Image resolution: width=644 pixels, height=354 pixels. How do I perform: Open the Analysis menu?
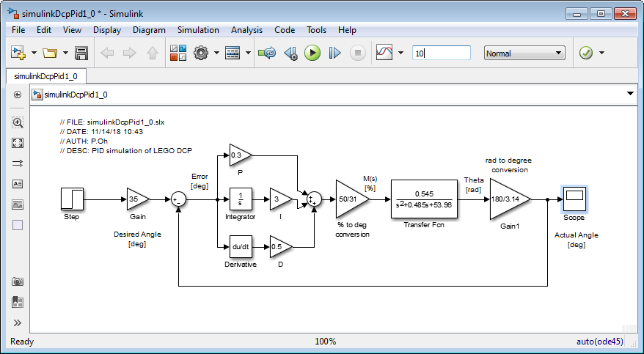247,30
